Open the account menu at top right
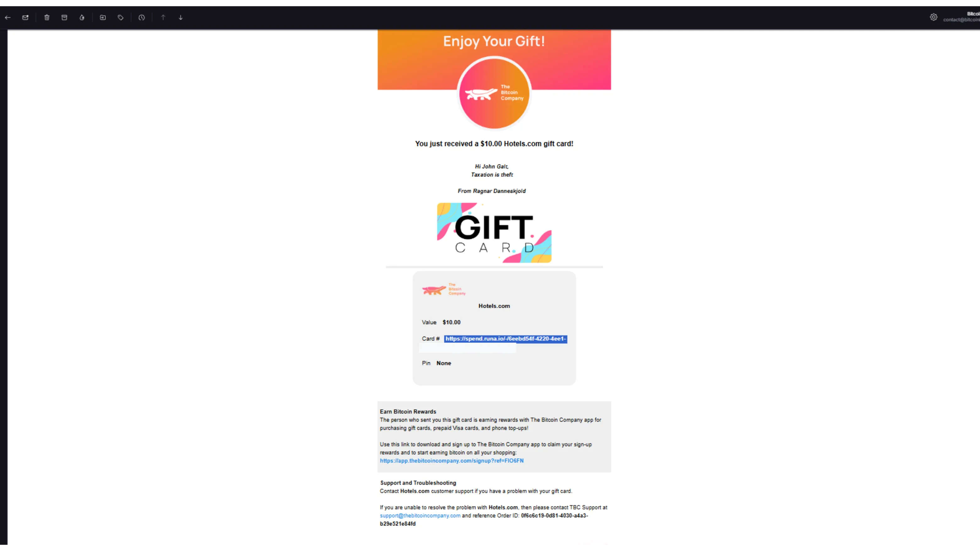The width and height of the screenshot is (980, 551). (961, 17)
